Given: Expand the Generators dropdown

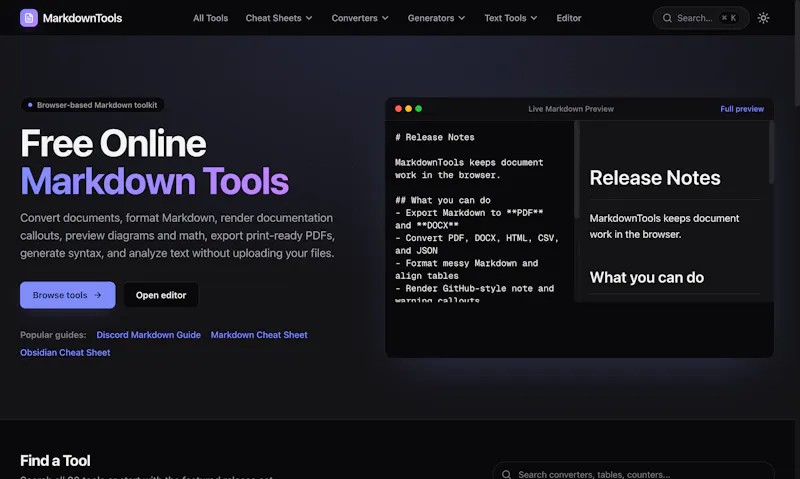Looking at the screenshot, I should pos(436,18).
